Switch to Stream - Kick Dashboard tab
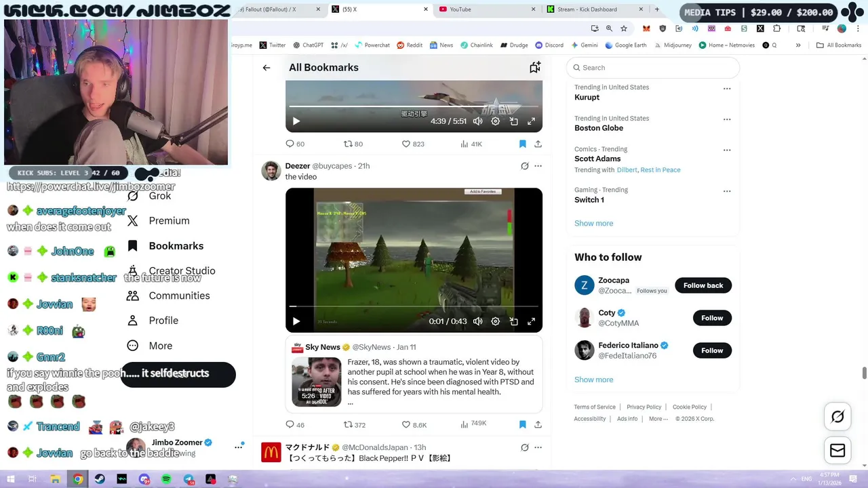This screenshot has width=868, height=488. (x=587, y=9)
